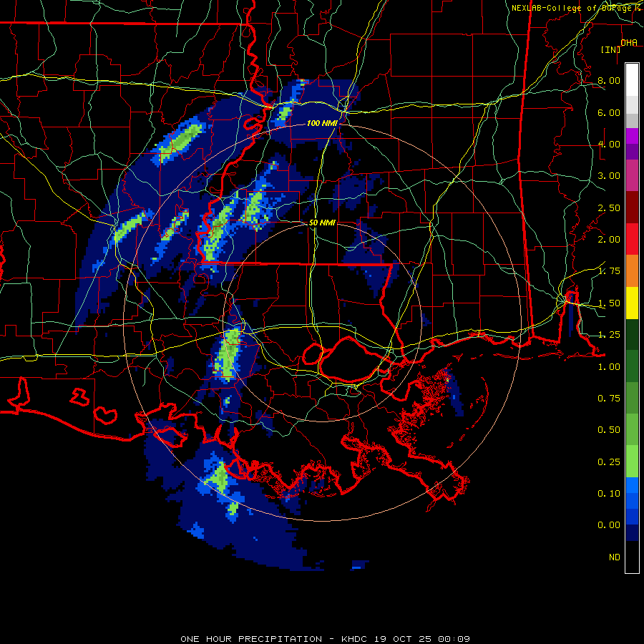Click the "1.75" legend value
Viewport: 644px width, 644px height.
coord(609,271)
